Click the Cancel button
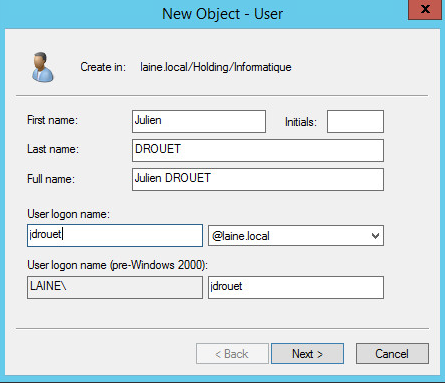Screen dimensions: 445x384 [392, 353]
